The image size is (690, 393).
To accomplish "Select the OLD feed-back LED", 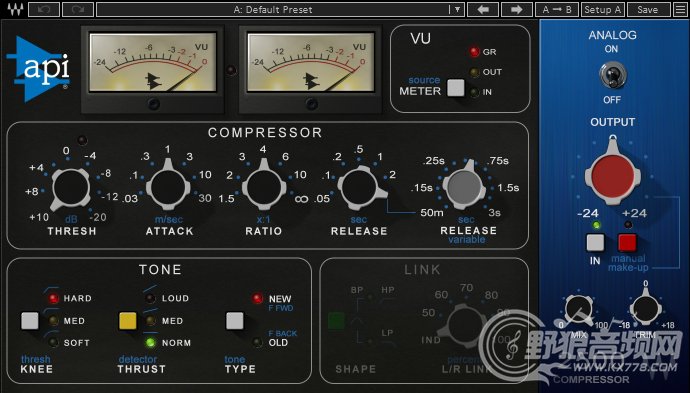I will click(x=257, y=342).
